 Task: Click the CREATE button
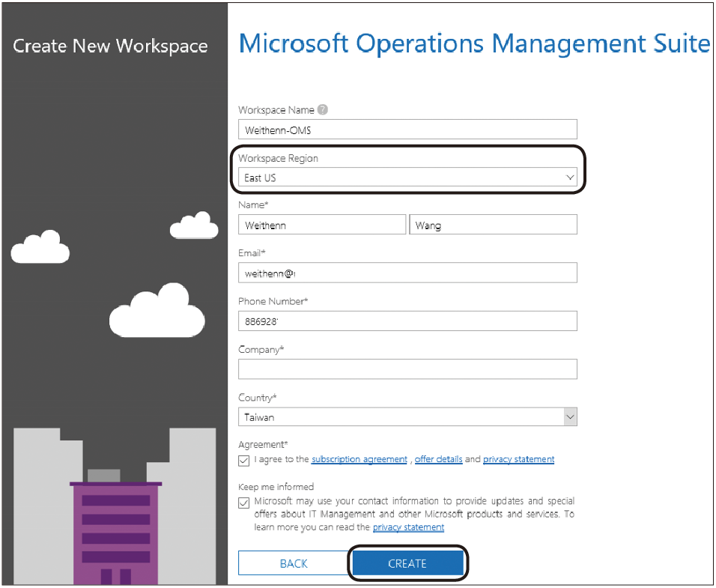407,563
